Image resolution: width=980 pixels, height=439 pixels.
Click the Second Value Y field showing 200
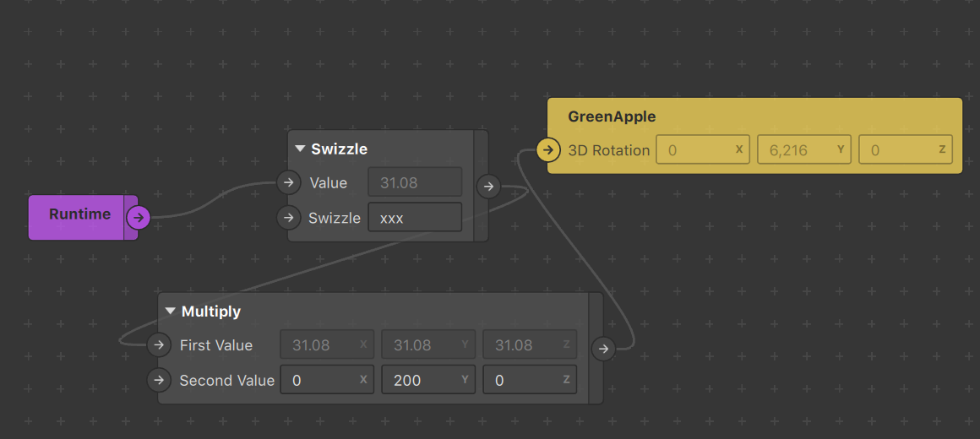429,380
